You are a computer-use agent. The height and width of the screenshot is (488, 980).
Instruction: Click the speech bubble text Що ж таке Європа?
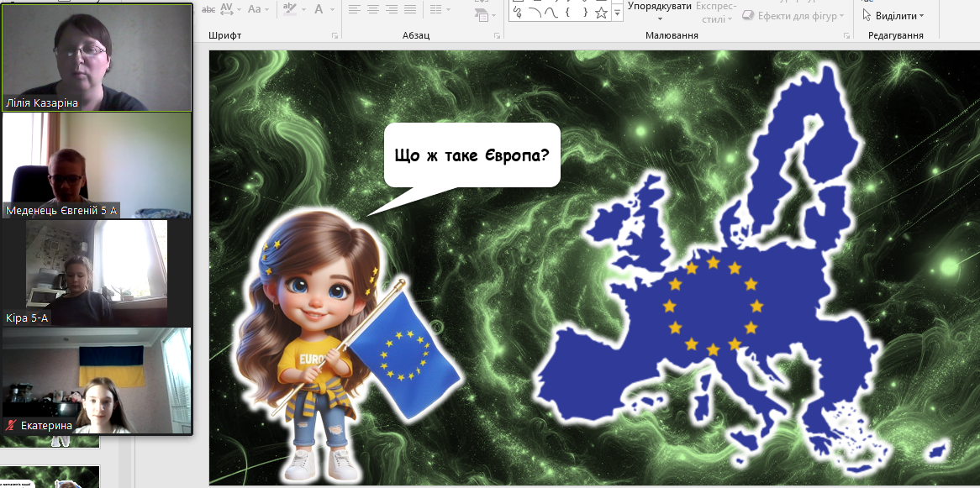472,155
